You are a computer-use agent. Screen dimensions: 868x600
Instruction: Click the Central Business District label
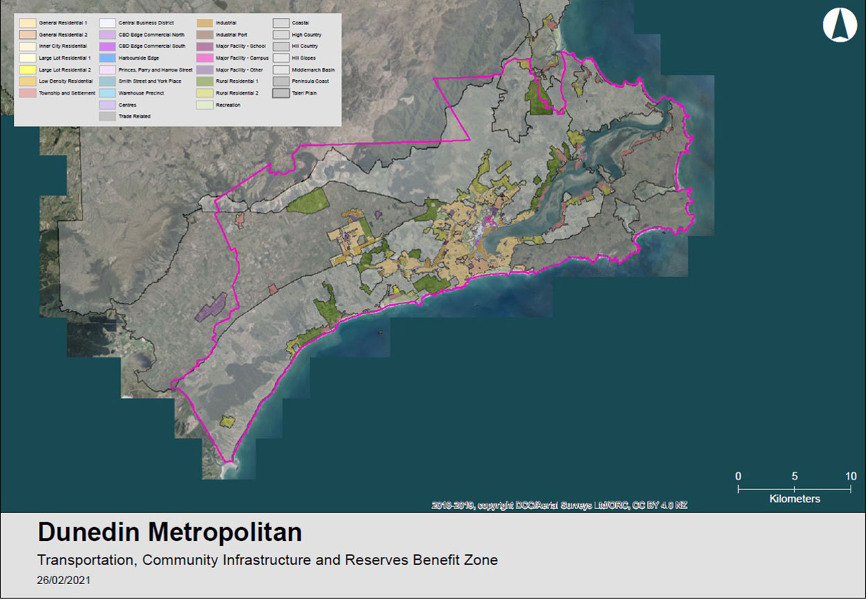point(146,23)
